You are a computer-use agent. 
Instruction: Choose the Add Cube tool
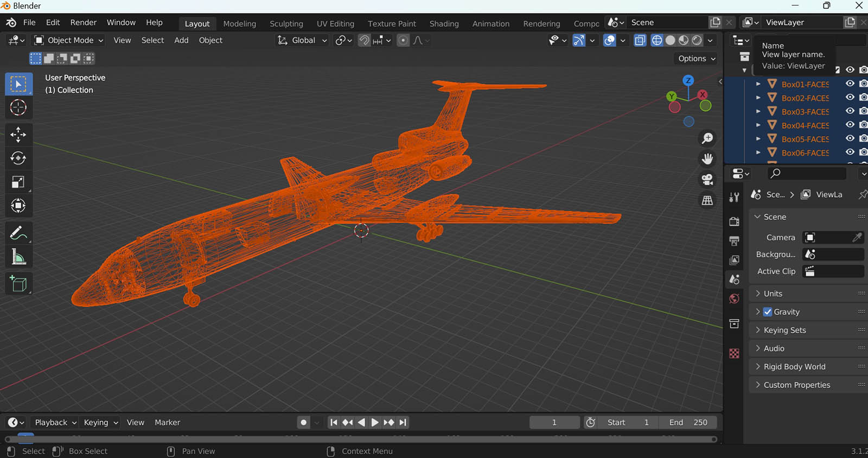18,284
